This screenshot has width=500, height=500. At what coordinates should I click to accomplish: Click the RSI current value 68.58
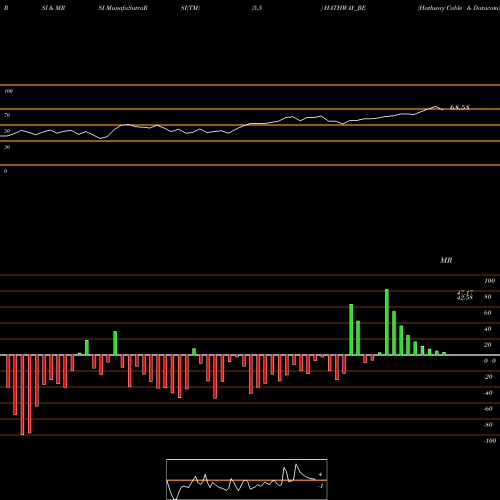460,107
